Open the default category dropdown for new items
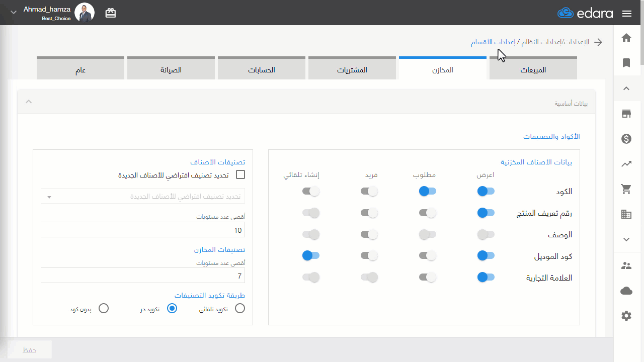This screenshot has height=362, width=644. click(143, 196)
